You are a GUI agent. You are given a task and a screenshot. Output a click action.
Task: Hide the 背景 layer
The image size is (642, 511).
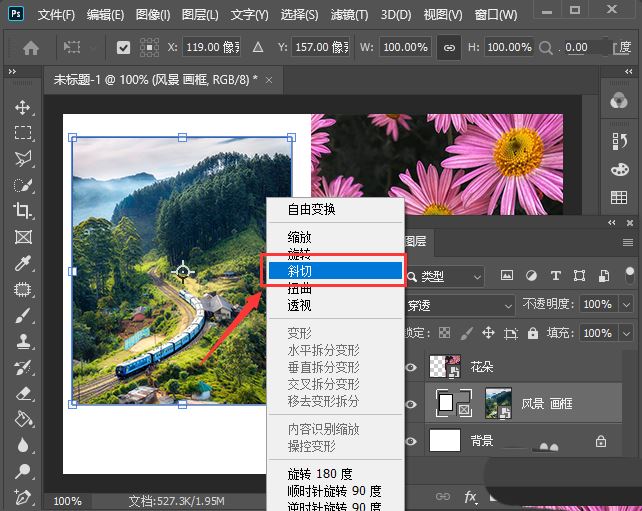[411, 441]
